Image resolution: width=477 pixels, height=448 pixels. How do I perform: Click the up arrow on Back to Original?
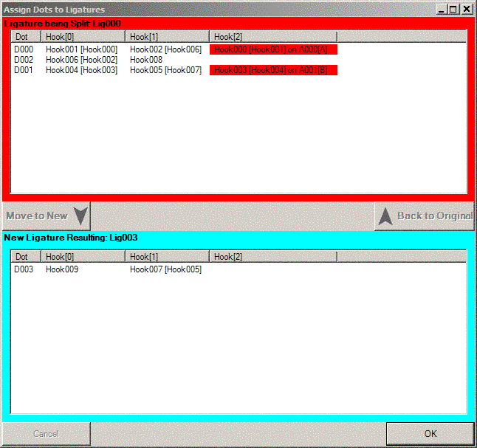point(385,216)
